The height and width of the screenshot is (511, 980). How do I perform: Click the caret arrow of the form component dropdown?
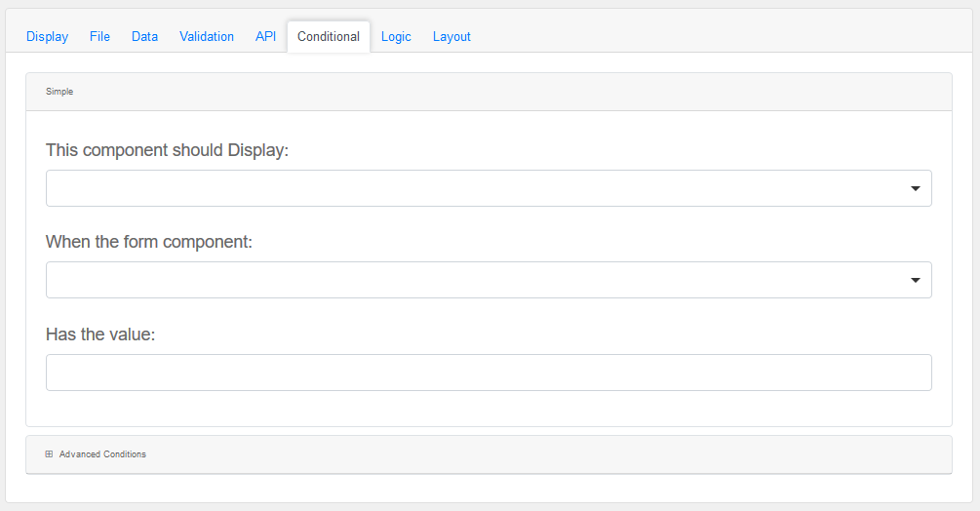(915, 280)
